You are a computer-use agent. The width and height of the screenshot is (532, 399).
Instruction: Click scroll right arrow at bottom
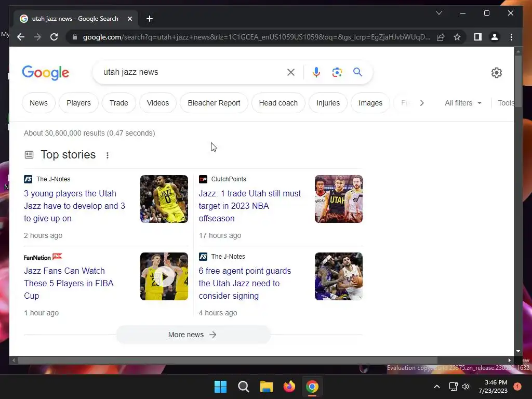509,361
